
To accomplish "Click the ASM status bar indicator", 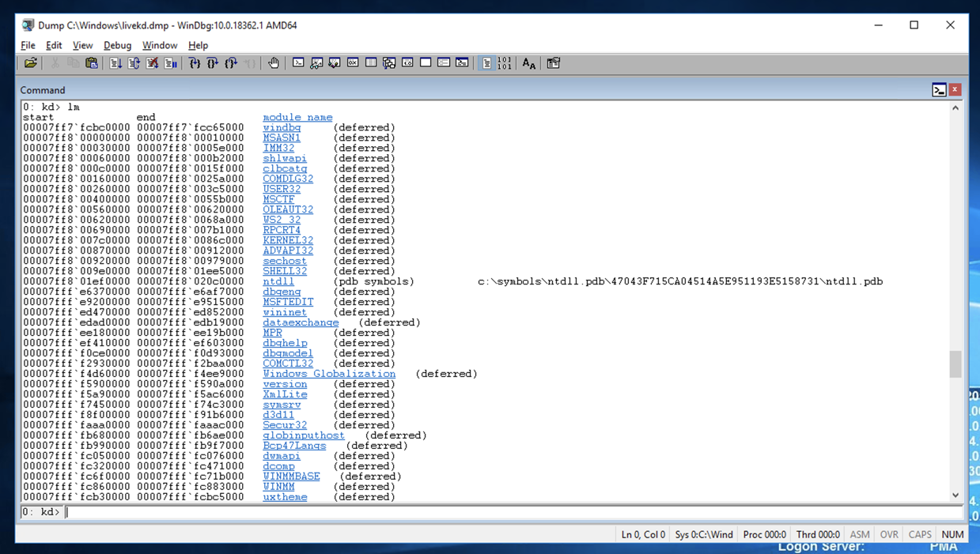I will pyautogui.click(x=859, y=534).
